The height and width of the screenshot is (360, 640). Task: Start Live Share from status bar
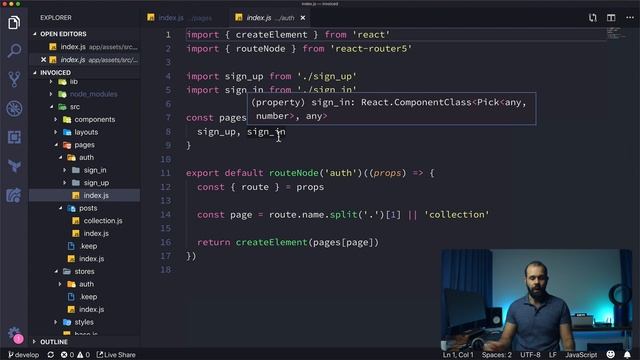click(116, 355)
